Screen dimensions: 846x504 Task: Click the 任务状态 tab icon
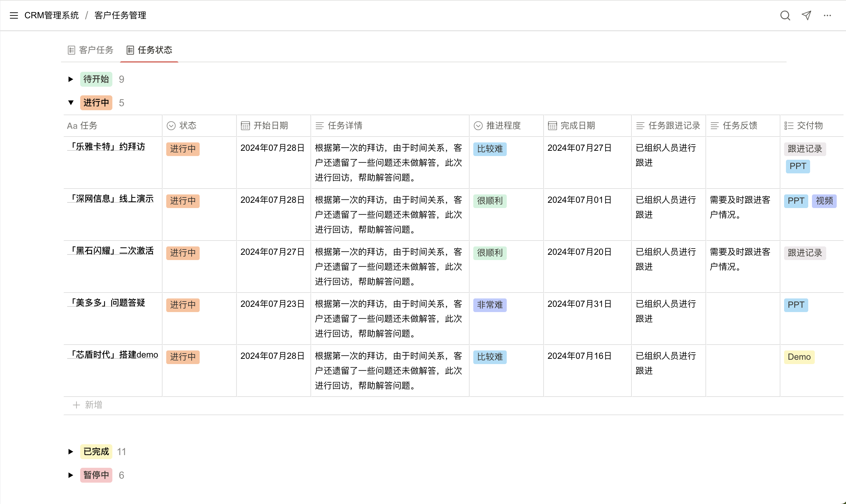click(x=130, y=50)
